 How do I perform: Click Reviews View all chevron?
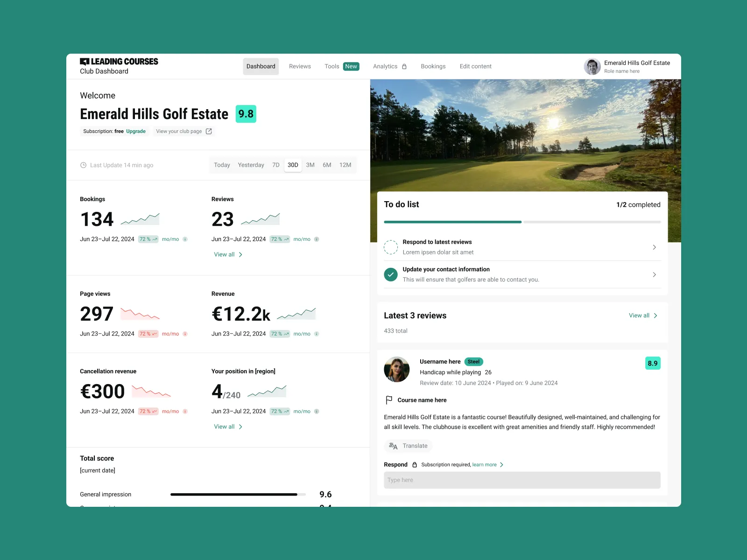240,254
